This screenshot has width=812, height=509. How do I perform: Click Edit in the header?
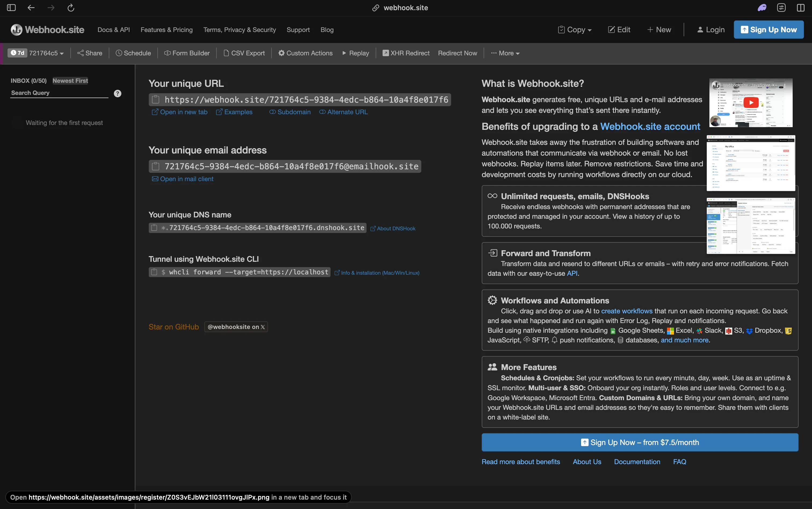tap(619, 30)
